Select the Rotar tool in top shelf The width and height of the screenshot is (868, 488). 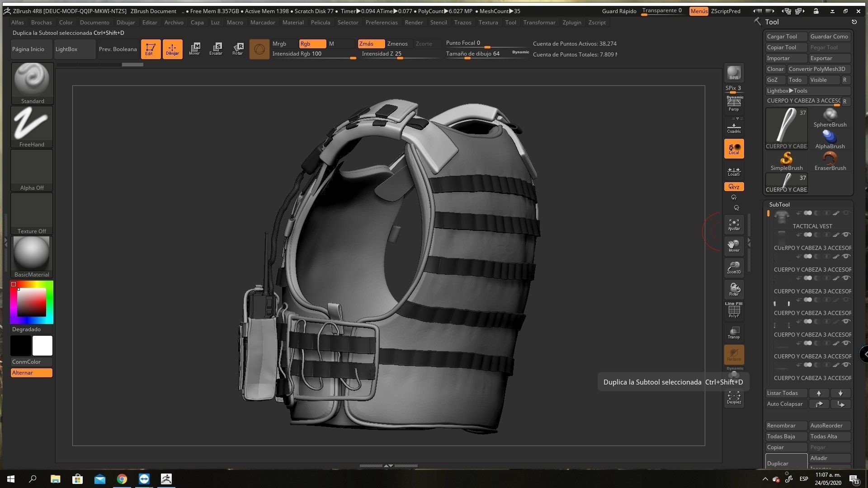[x=238, y=49]
